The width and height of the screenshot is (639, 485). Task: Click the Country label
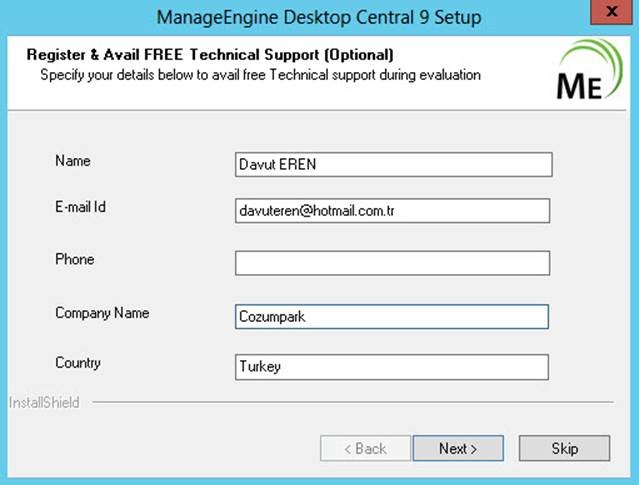pos(78,363)
